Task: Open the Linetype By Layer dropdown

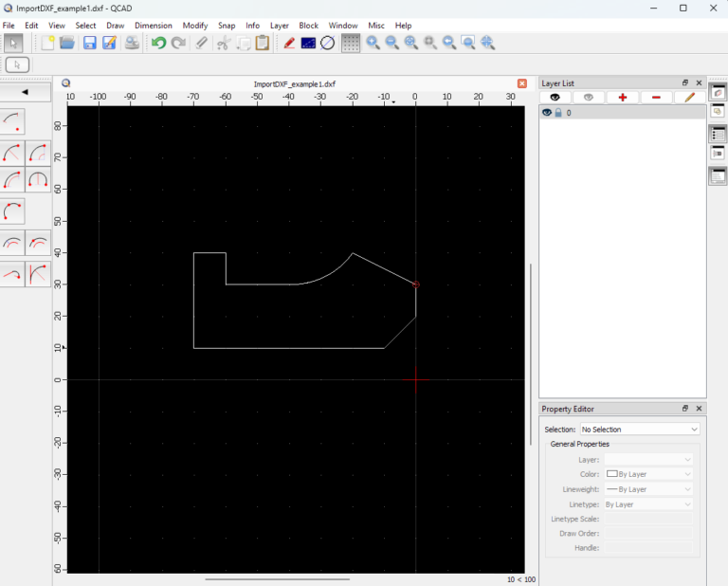Action: [x=648, y=504]
